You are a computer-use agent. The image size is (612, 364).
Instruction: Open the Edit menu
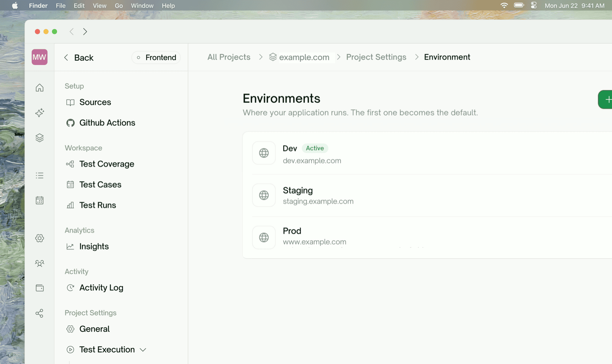click(x=79, y=6)
